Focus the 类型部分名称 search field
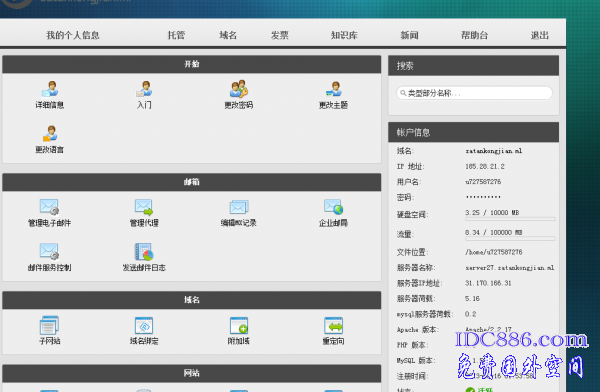Viewport: 600px width, 392px height. pyautogui.click(x=474, y=93)
